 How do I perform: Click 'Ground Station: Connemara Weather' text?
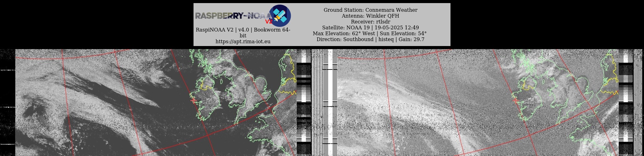point(371,10)
